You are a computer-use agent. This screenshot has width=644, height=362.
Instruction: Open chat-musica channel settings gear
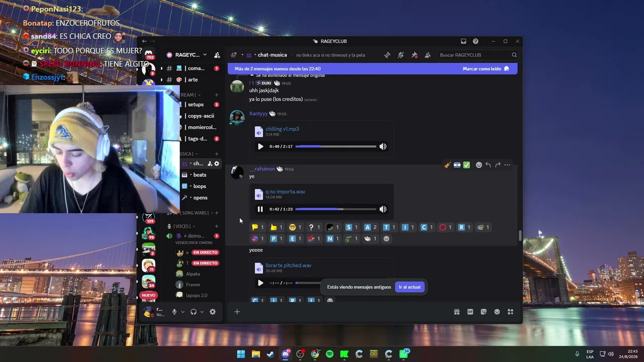click(217, 163)
